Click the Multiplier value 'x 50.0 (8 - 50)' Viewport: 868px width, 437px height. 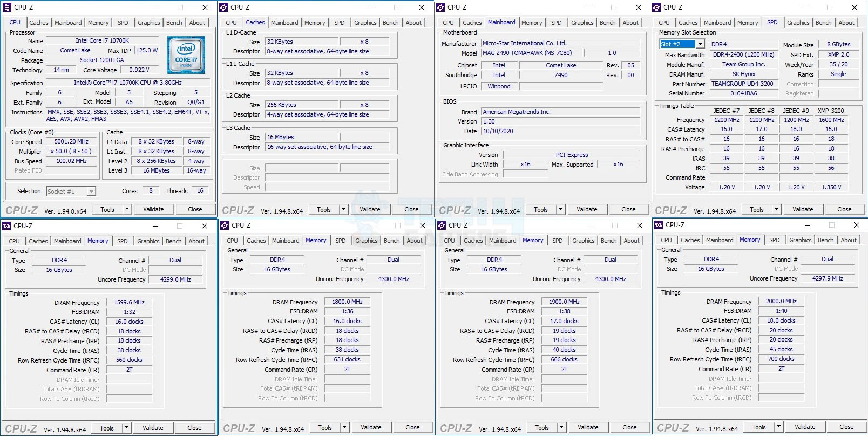[x=72, y=152]
